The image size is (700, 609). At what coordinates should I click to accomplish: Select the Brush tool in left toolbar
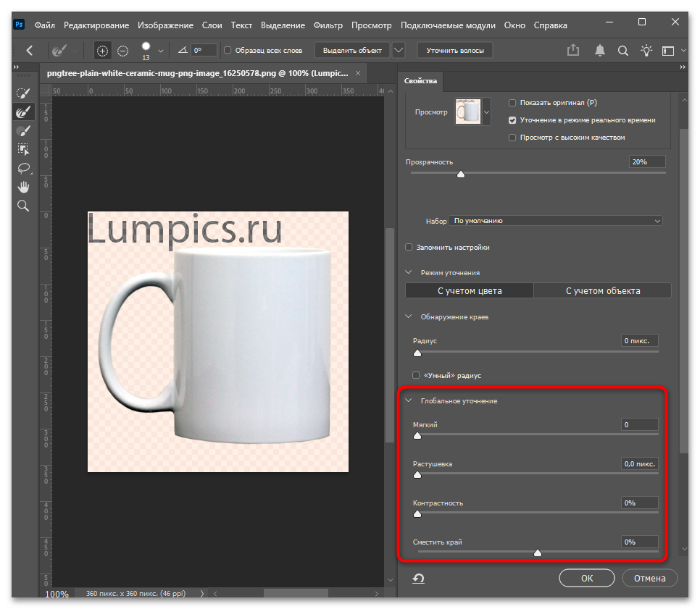coord(23,131)
